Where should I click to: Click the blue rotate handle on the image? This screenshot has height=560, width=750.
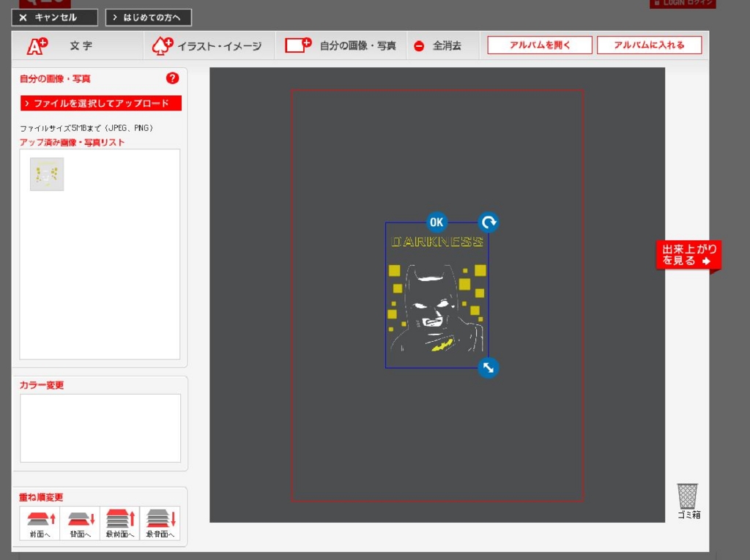(x=489, y=223)
